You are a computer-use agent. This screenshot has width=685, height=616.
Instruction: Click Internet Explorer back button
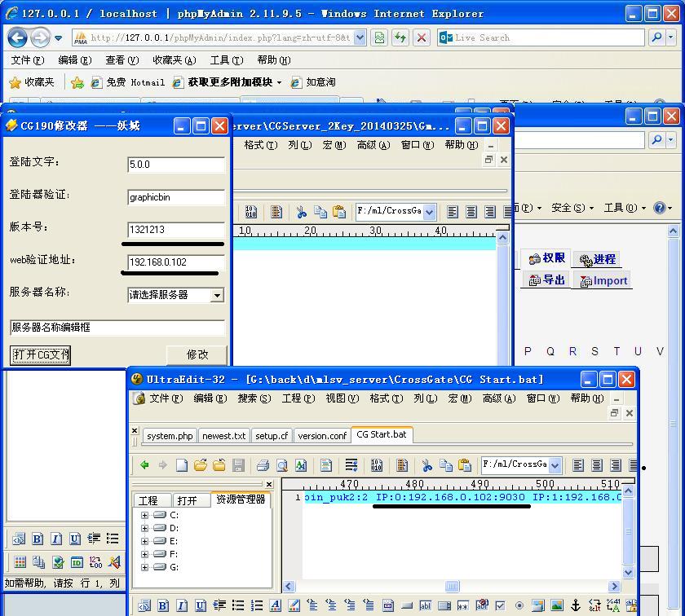(x=17, y=37)
